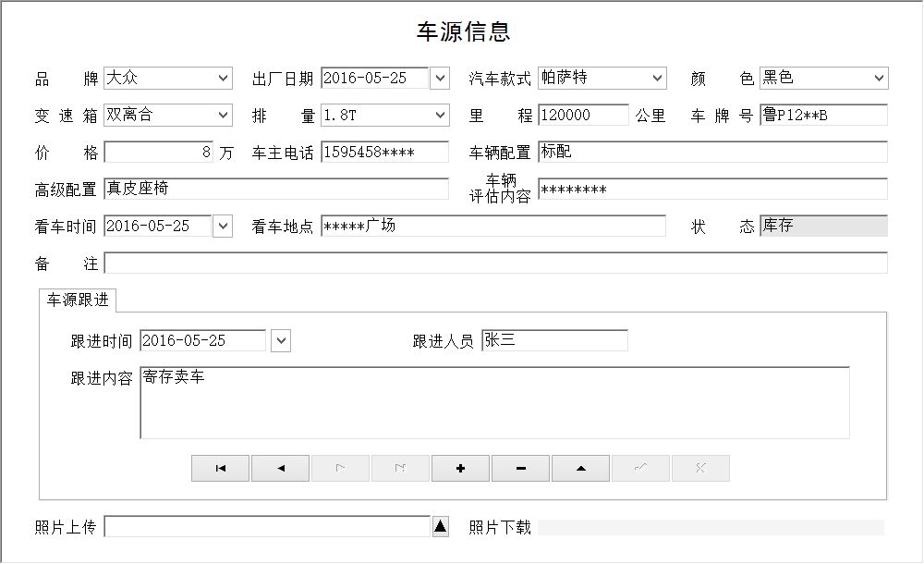The width and height of the screenshot is (924, 564).
Task: Click the 车辆配置 field
Action: 712,153
